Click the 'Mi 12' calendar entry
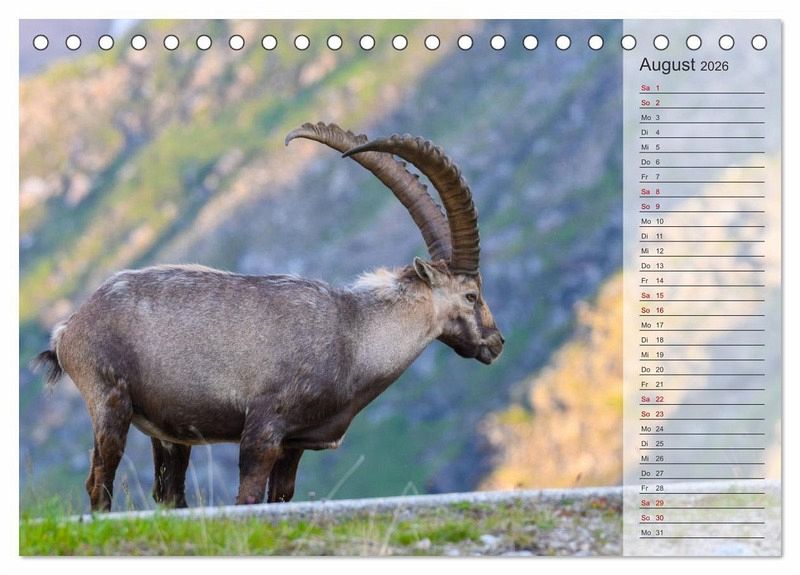The height and width of the screenshot is (575, 800). point(701,251)
